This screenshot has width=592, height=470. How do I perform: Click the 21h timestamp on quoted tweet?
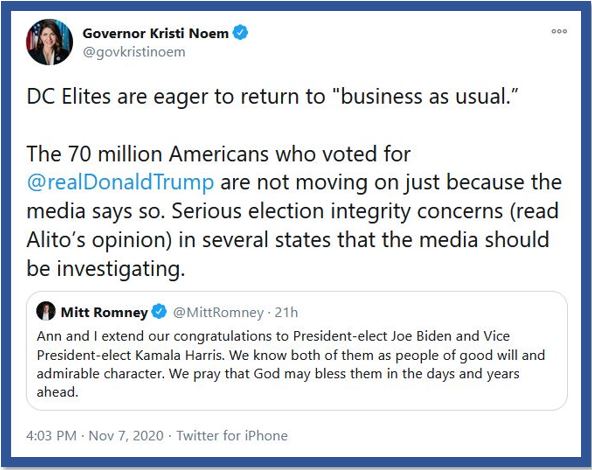286,313
